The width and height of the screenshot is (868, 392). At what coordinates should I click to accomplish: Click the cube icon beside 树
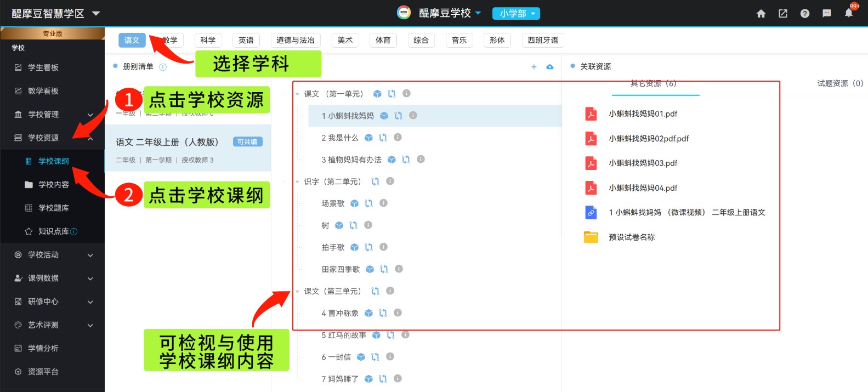(x=339, y=225)
